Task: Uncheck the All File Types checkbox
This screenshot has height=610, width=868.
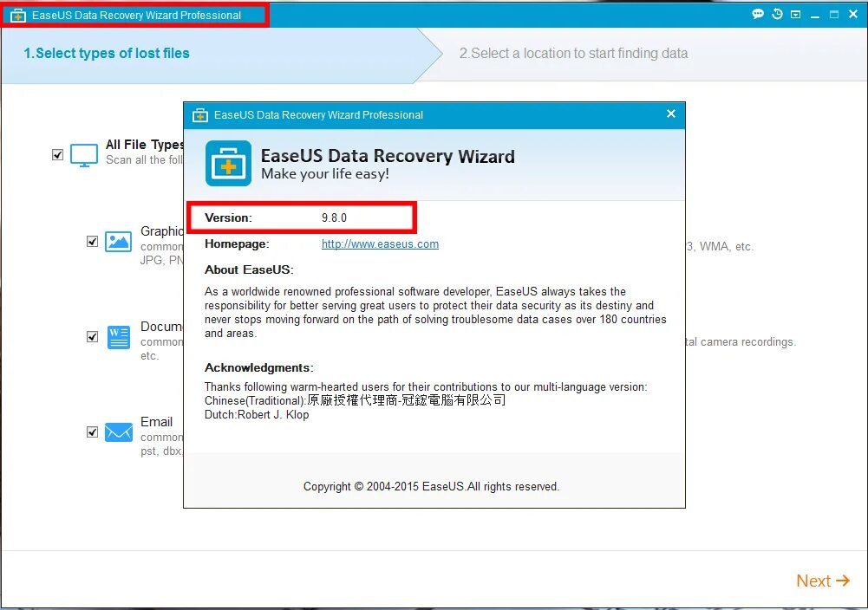Action: point(57,155)
